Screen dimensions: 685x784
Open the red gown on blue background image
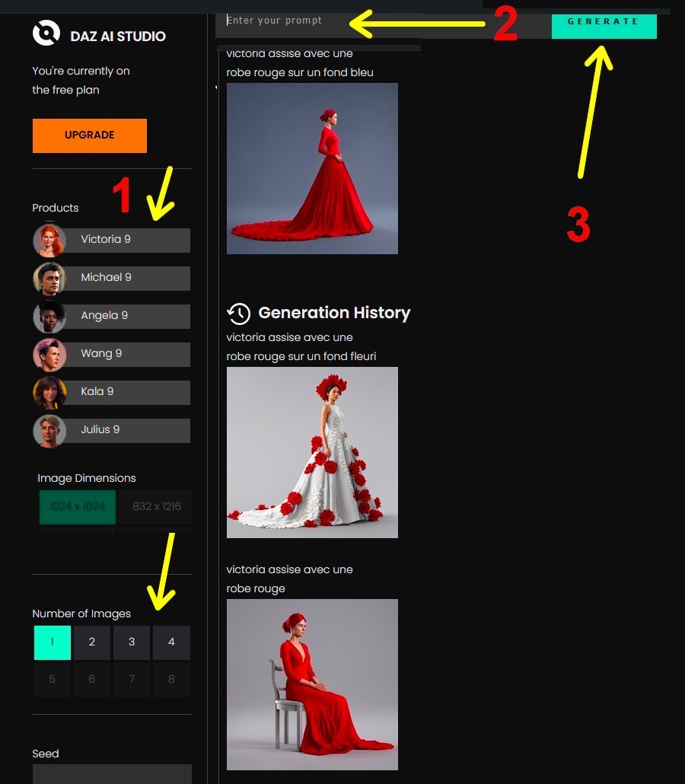point(312,168)
